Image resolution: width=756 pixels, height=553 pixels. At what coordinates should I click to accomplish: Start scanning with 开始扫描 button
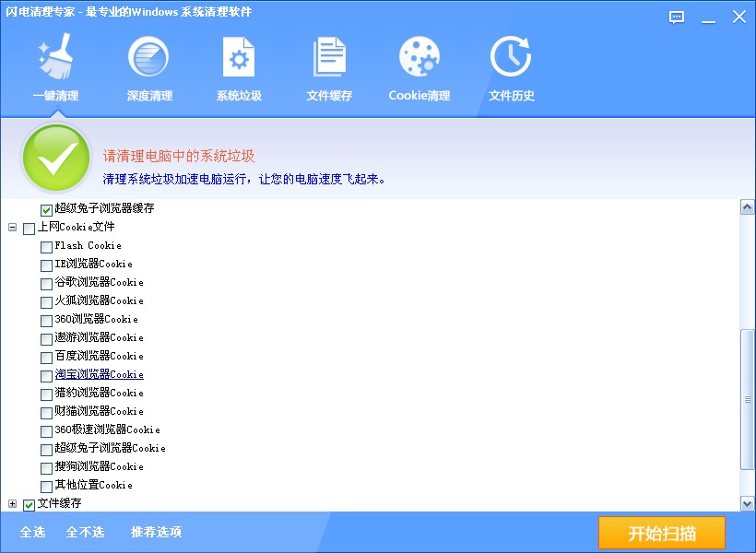[x=662, y=533]
